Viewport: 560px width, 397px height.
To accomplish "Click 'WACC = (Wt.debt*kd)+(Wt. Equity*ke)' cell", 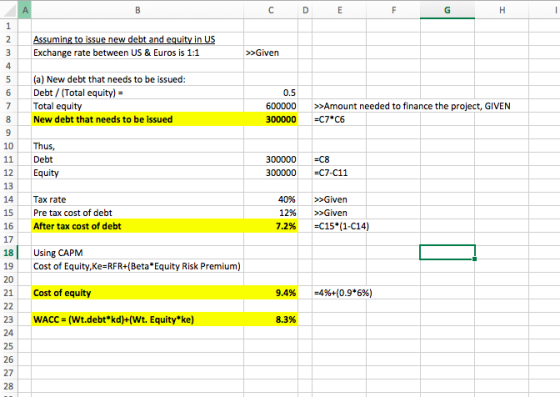I will (x=138, y=320).
